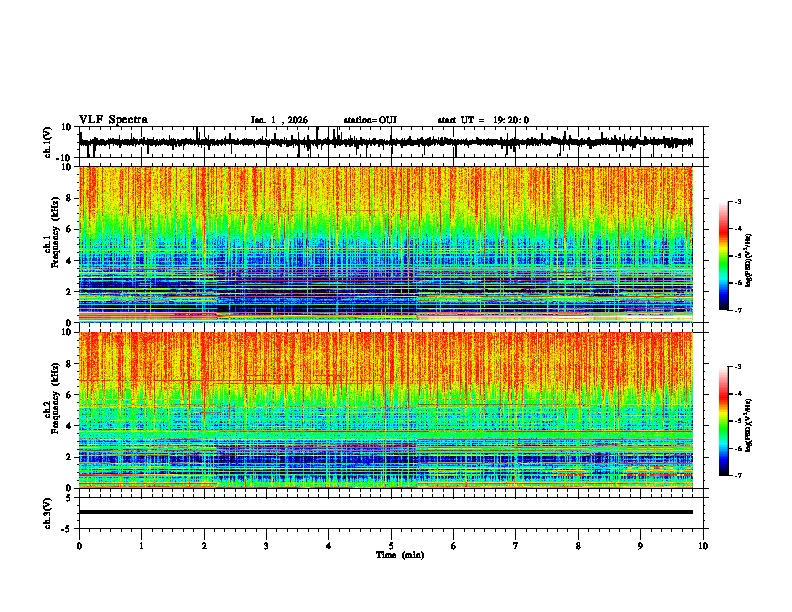Select the ch.2 spectrogram color scale bar
Image resolution: width=792 pixels, height=612 pixels.
click(x=723, y=421)
